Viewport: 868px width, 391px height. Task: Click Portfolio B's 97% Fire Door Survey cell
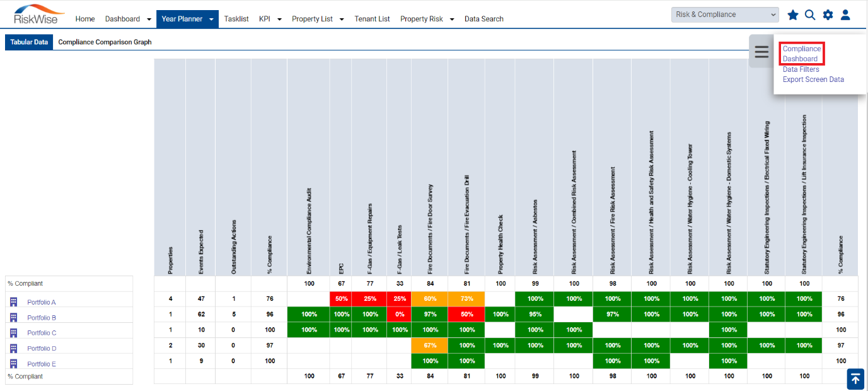point(430,314)
